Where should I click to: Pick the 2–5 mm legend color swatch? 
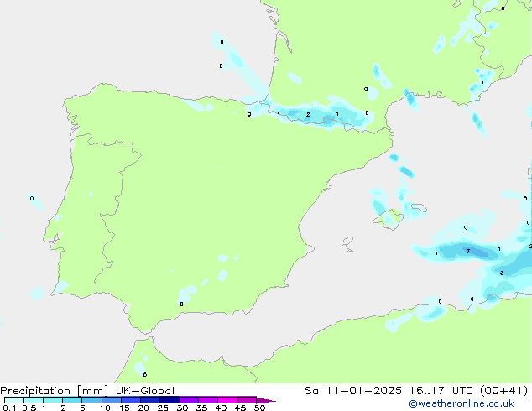pos(72,400)
